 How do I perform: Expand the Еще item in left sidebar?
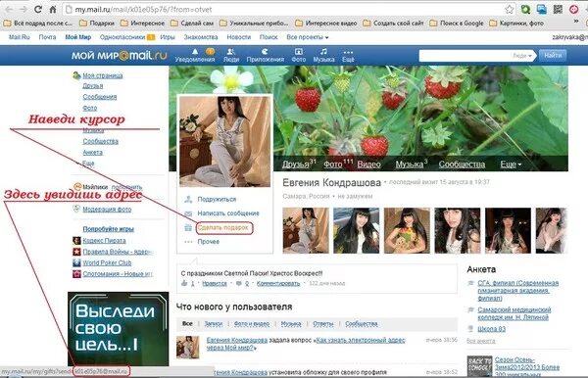(x=88, y=164)
